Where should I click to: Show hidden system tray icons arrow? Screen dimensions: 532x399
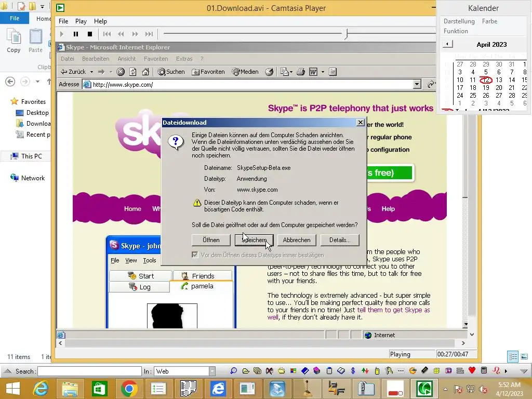coord(445,389)
